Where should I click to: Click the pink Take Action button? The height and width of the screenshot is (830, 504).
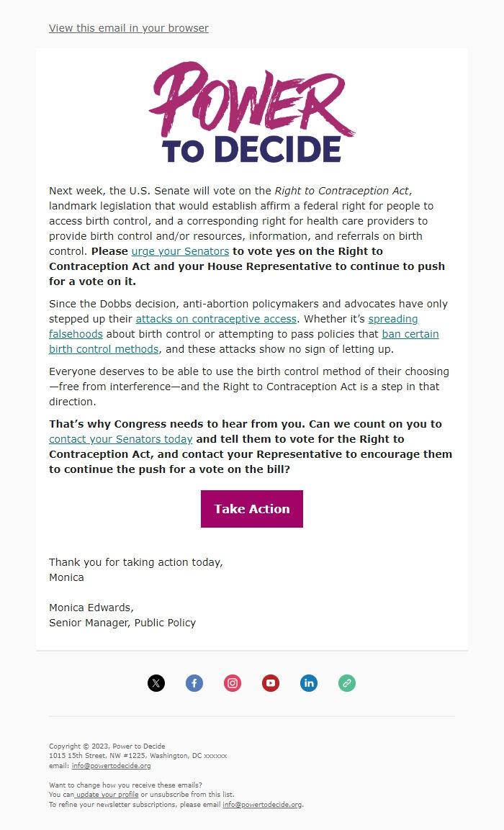251,509
